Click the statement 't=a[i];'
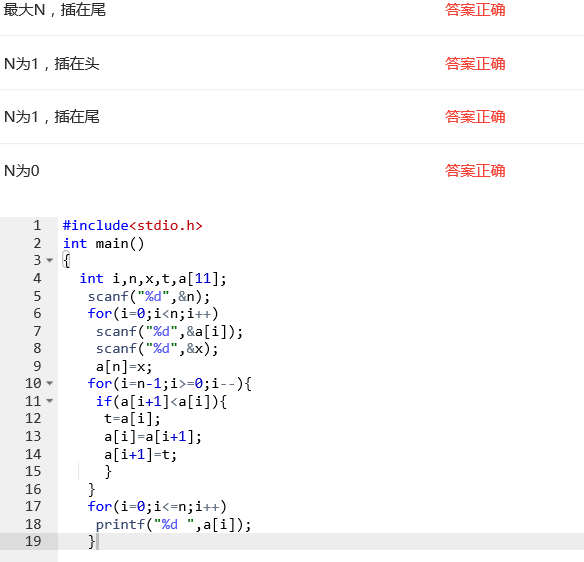The height and width of the screenshot is (562, 584). [x=132, y=419]
